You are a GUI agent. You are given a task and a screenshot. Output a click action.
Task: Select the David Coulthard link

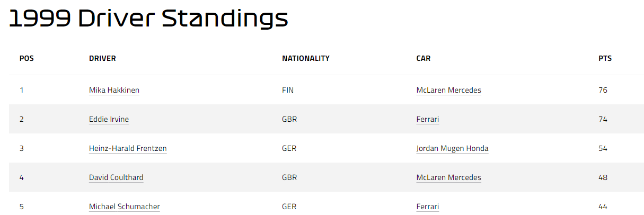click(x=116, y=177)
